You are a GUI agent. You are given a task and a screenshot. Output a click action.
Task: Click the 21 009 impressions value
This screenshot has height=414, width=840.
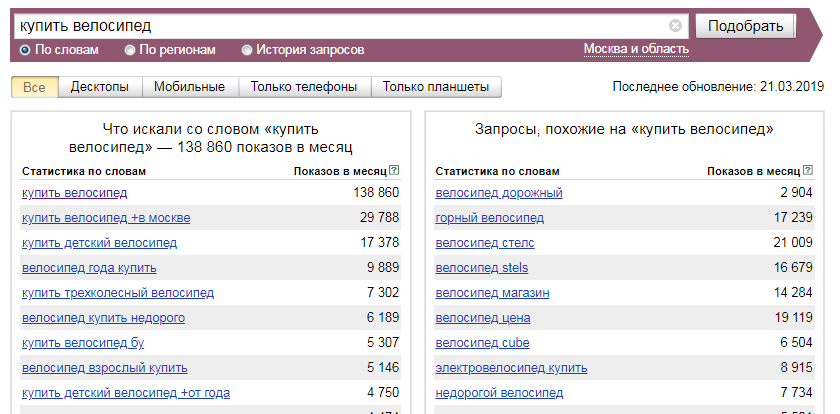click(x=793, y=243)
